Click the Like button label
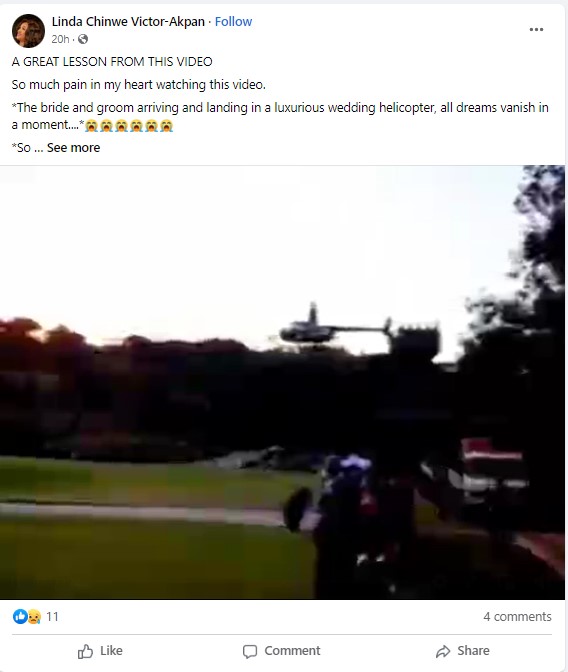Screen dimensions: 568x672 pos(111,651)
